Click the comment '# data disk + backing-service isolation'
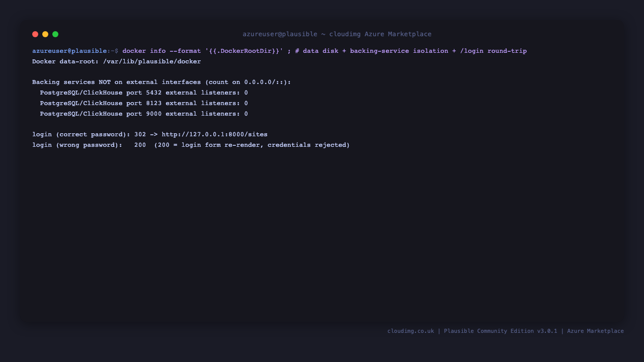 tap(371, 51)
